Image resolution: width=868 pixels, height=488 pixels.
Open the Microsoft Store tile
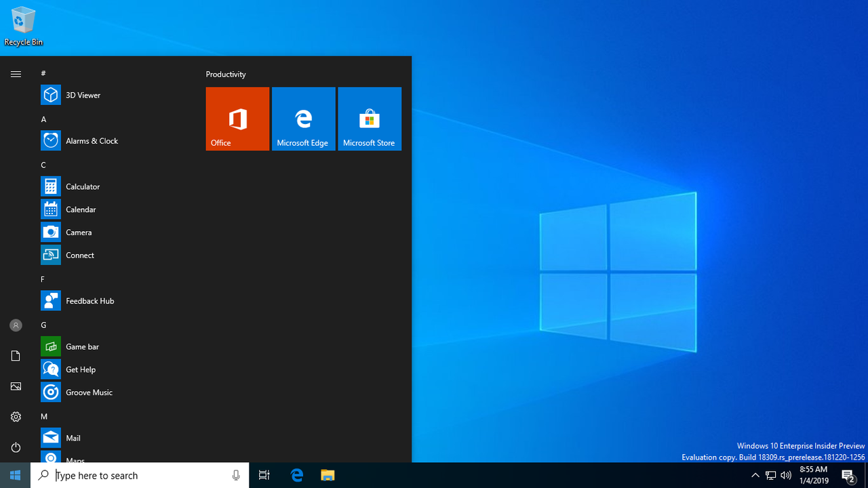[370, 119]
